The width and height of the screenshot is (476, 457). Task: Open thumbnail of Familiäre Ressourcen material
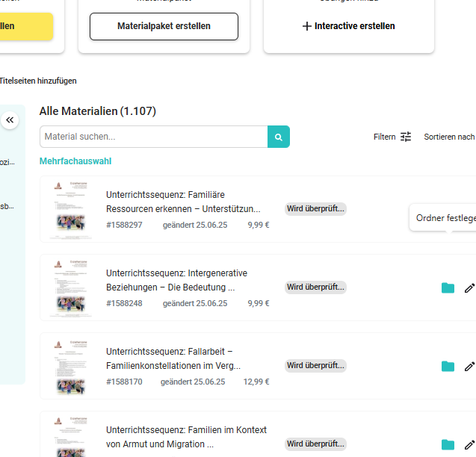71,210
